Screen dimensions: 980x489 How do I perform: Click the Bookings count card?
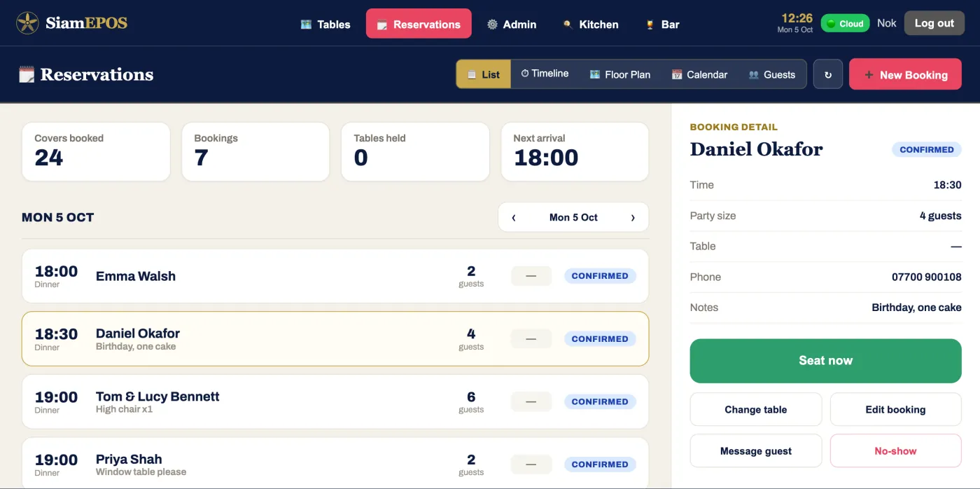[255, 152]
